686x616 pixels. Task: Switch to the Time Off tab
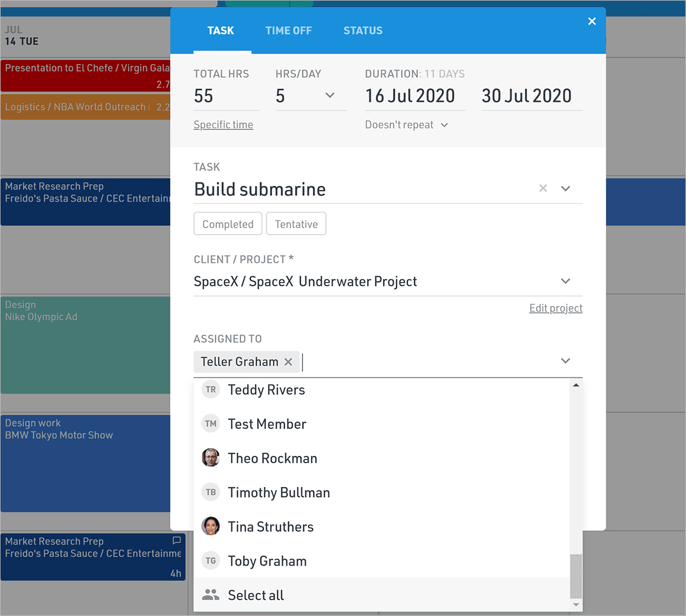pos(288,30)
